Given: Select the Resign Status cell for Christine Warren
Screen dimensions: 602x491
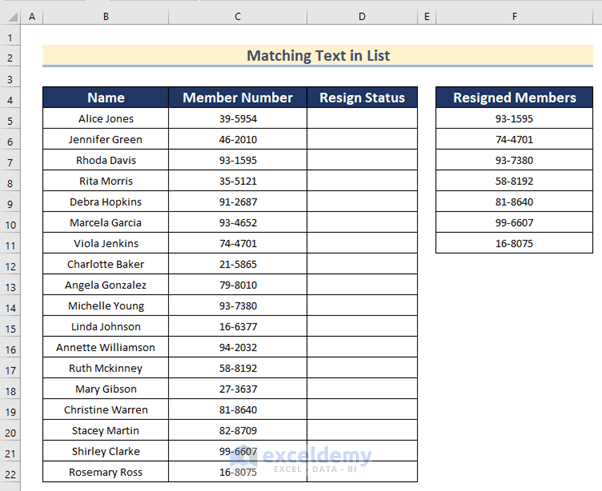Looking at the screenshot, I should tap(362, 410).
